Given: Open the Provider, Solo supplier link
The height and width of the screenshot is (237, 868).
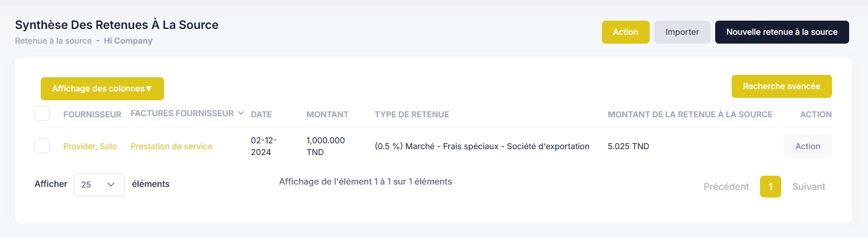Looking at the screenshot, I should (x=90, y=146).
